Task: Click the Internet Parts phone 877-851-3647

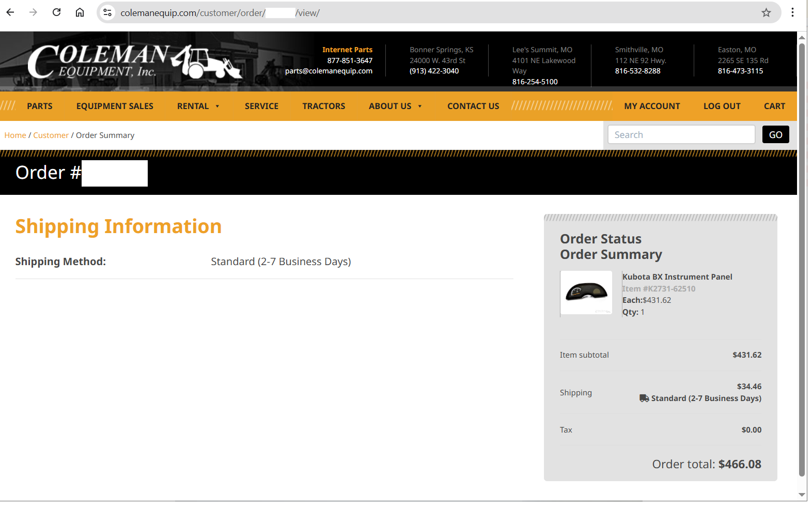Action: [x=350, y=60]
